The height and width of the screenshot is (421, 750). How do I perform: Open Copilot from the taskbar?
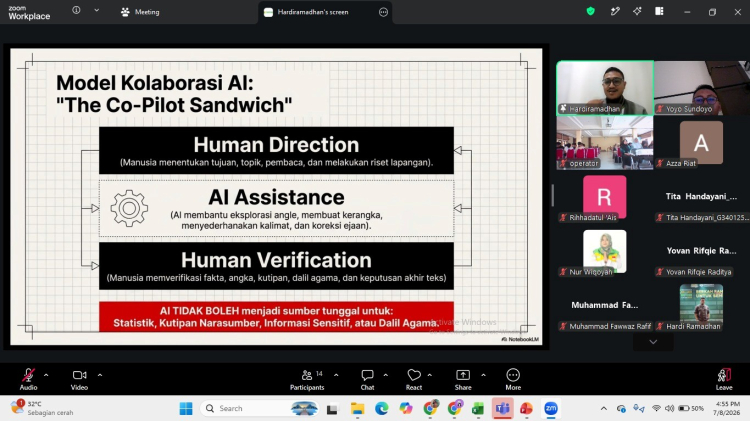point(406,409)
